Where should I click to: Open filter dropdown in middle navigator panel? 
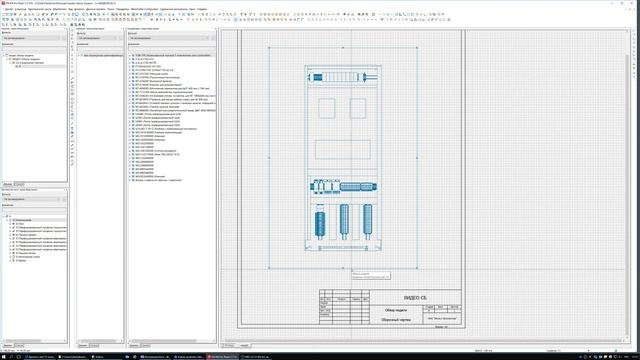[x=97, y=38]
